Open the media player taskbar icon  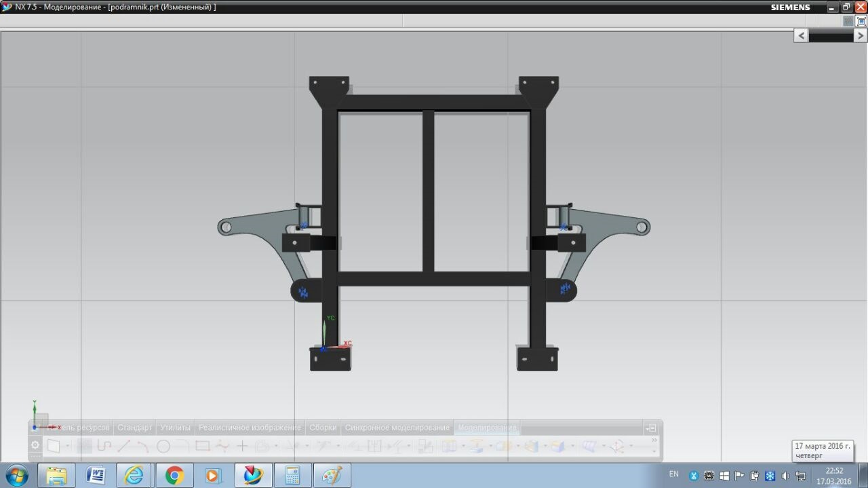click(x=213, y=476)
